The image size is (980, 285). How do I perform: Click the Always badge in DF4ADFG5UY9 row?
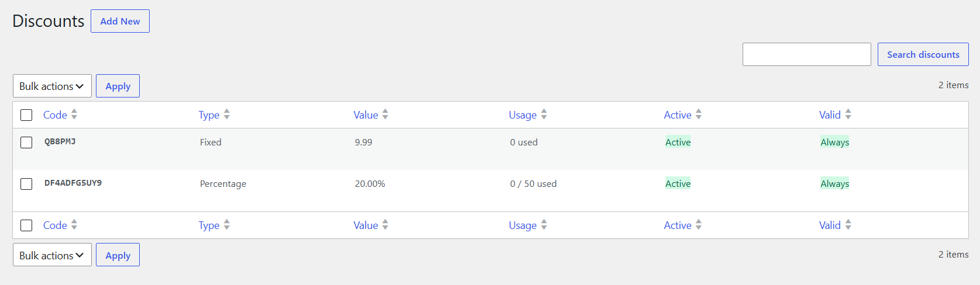coord(834,183)
